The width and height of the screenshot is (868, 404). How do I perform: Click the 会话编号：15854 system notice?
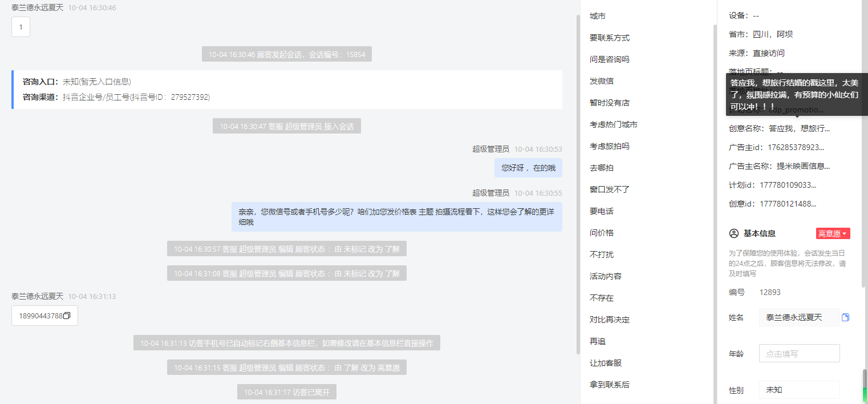[x=287, y=55]
